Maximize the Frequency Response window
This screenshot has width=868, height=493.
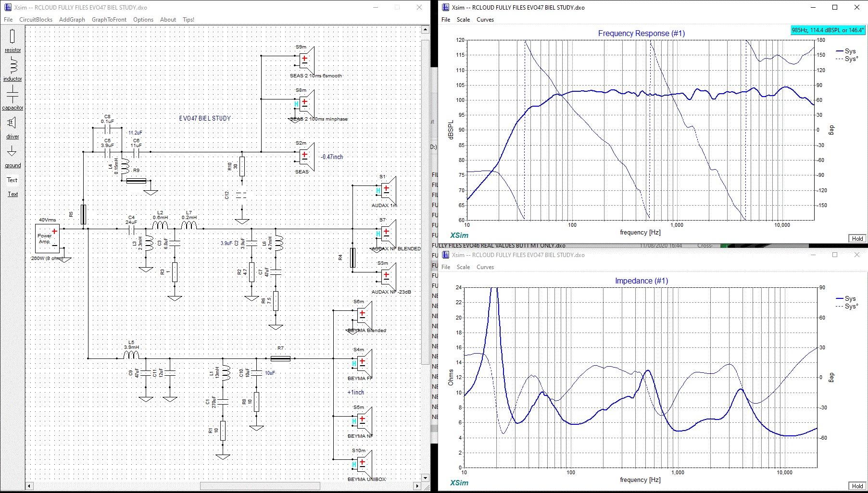click(x=835, y=7)
